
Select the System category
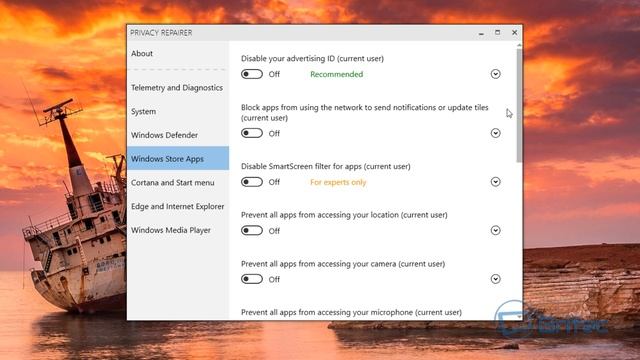coord(178,111)
